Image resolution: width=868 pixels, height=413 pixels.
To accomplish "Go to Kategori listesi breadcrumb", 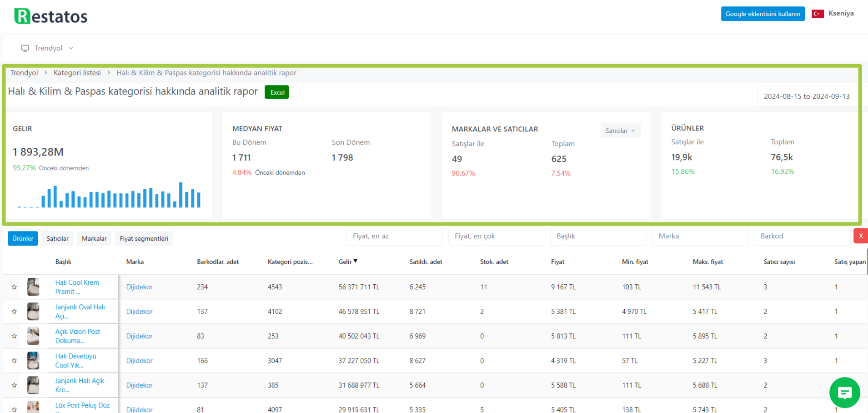I will pyautogui.click(x=77, y=73).
